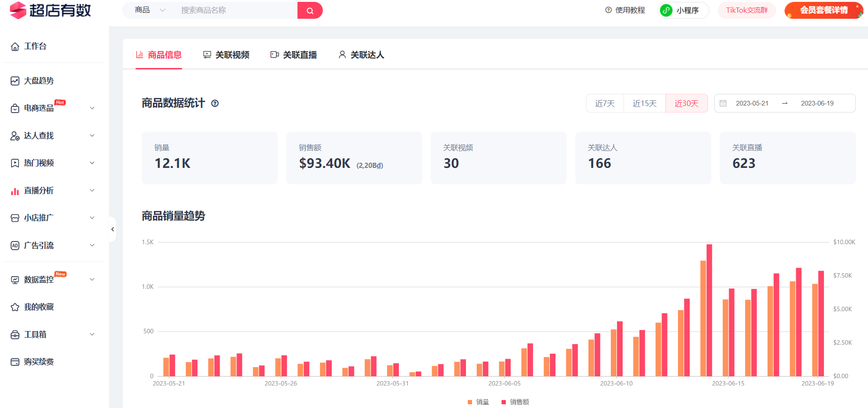Toggle the 销量 legend series
Image resolution: width=868 pixels, height=408 pixels.
(478, 402)
